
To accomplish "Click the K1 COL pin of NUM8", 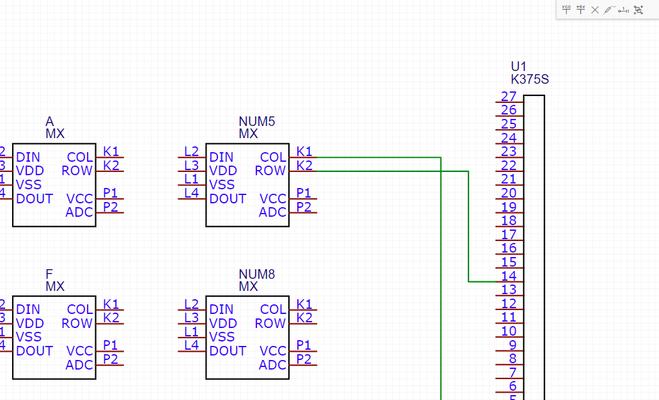I will (x=303, y=305).
